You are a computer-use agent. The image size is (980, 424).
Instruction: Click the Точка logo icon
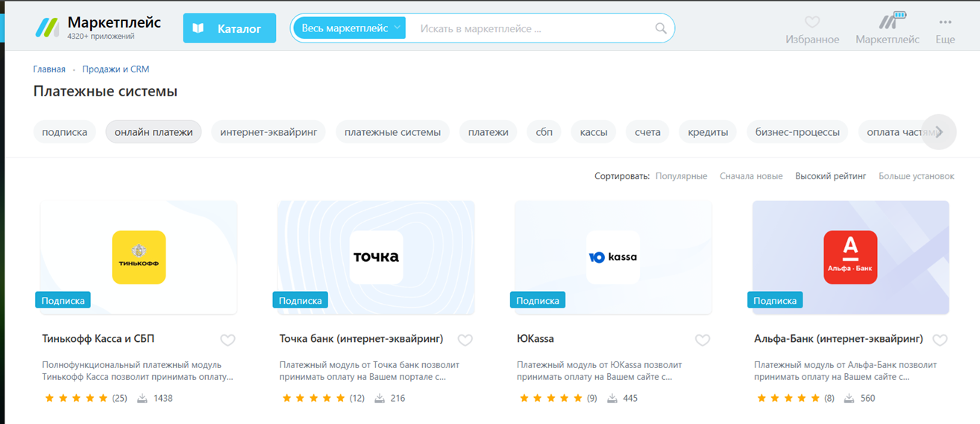376,257
